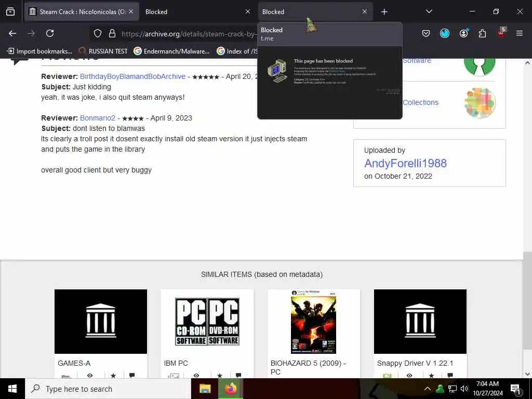The width and height of the screenshot is (532, 399).
Task: Click the site padlock security icon
Action: (112, 33)
